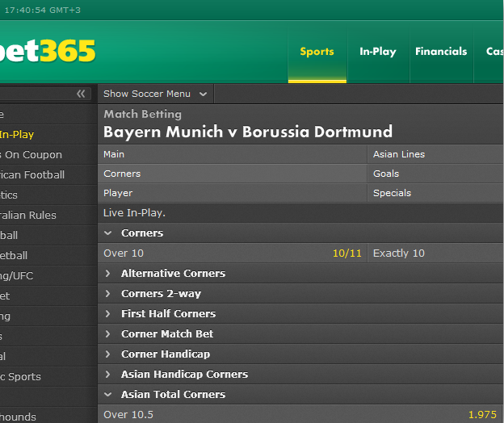Select the Over 10 odds 10/11

click(233, 253)
